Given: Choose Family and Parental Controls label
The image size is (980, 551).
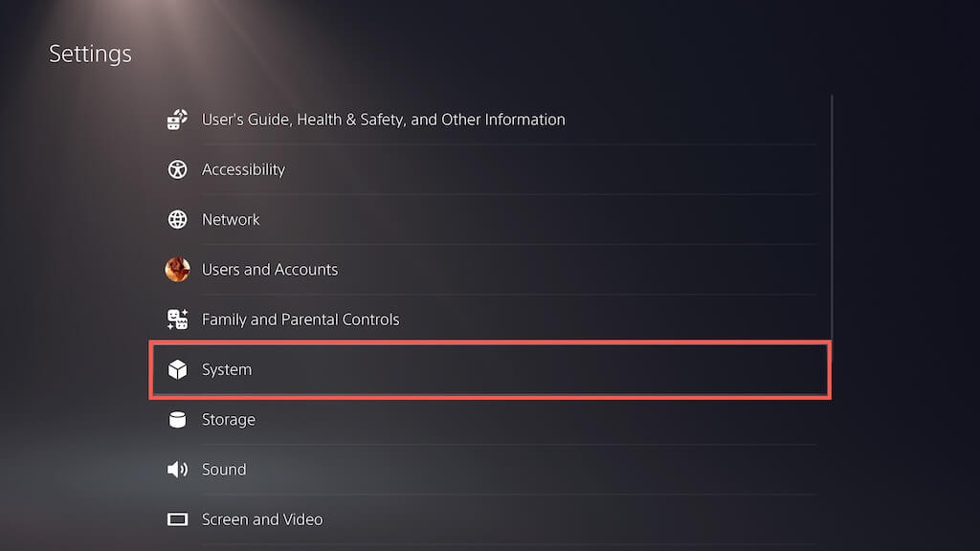Looking at the screenshot, I should (x=301, y=320).
